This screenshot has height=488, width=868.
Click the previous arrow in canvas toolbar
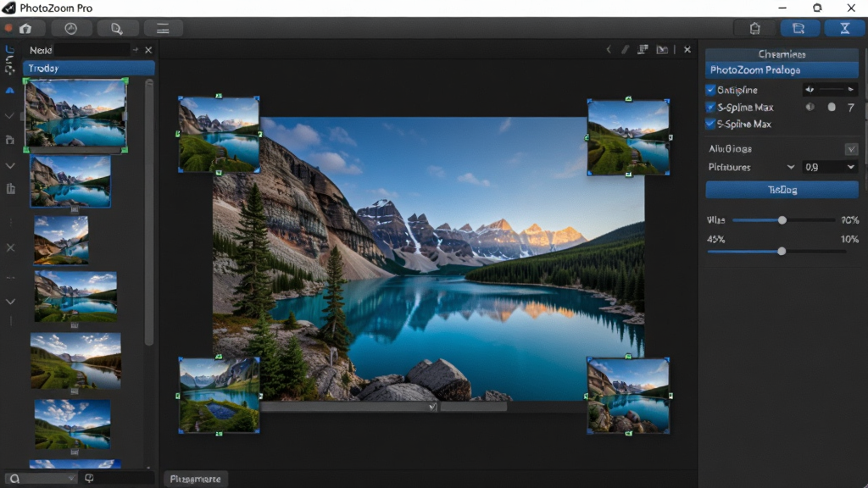pos(609,49)
